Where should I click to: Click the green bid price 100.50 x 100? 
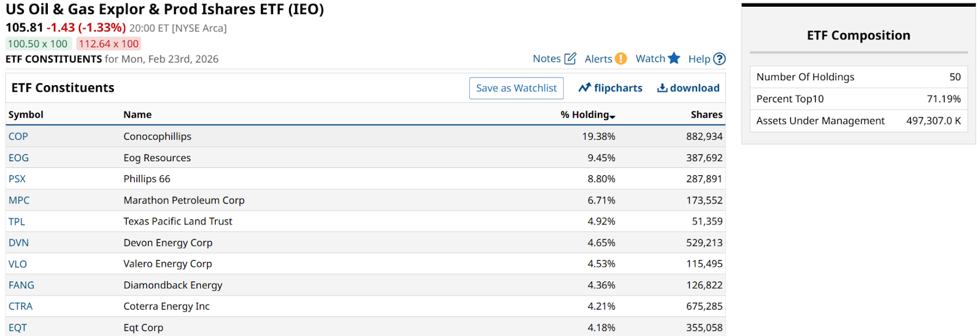click(x=37, y=44)
